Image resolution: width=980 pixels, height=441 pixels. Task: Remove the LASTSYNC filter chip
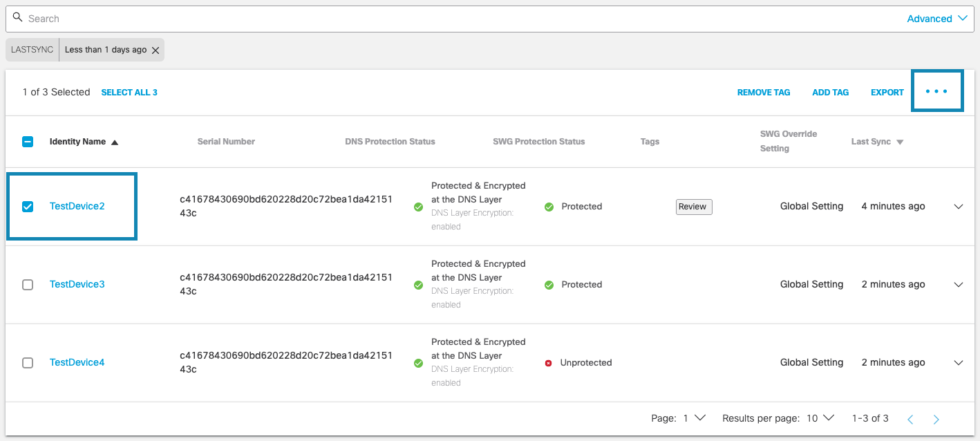coord(156,50)
